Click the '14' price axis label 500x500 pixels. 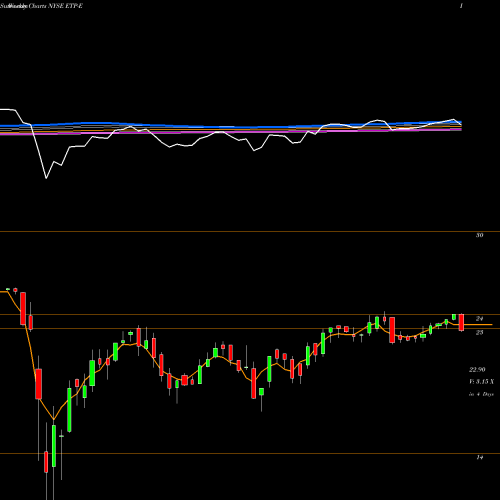coord(479,458)
